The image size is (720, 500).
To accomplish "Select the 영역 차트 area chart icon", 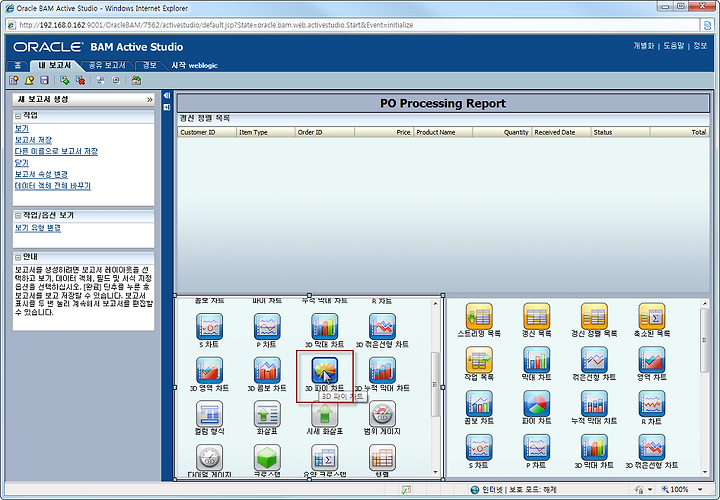I will 652,360.
